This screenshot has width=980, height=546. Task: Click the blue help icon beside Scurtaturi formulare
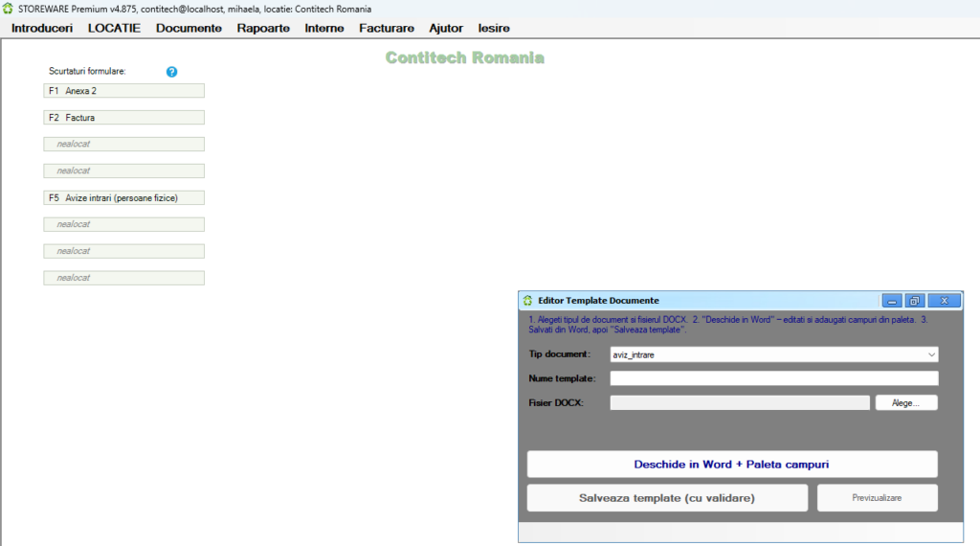pos(171,72)
